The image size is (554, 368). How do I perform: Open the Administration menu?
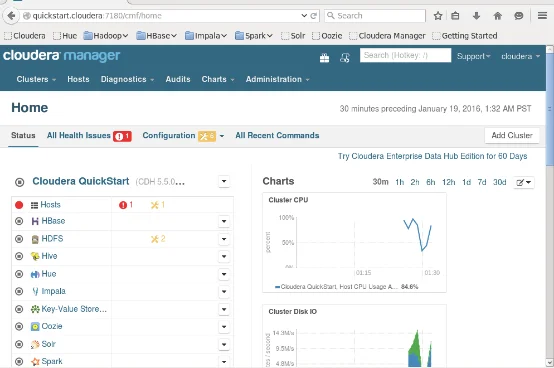(278, 79)
